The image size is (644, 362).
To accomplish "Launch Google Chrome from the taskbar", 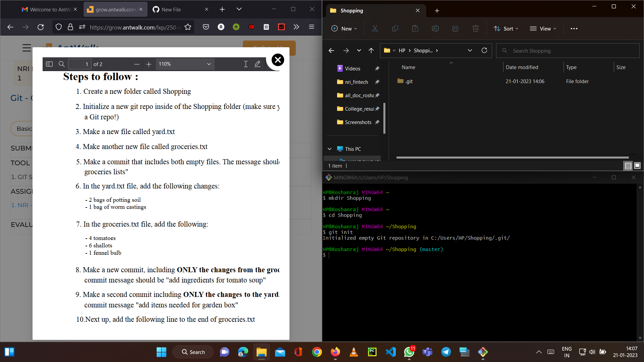I will pos(317,352).
